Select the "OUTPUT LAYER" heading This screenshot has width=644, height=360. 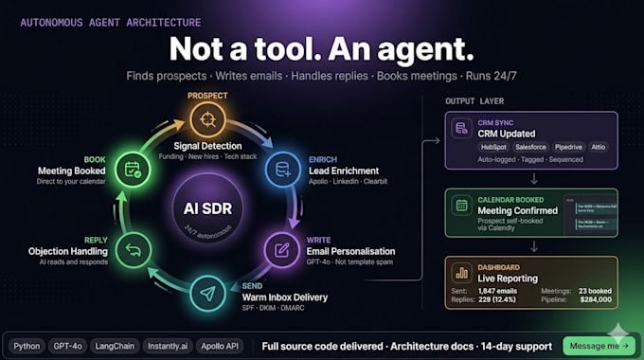point(474,101)
